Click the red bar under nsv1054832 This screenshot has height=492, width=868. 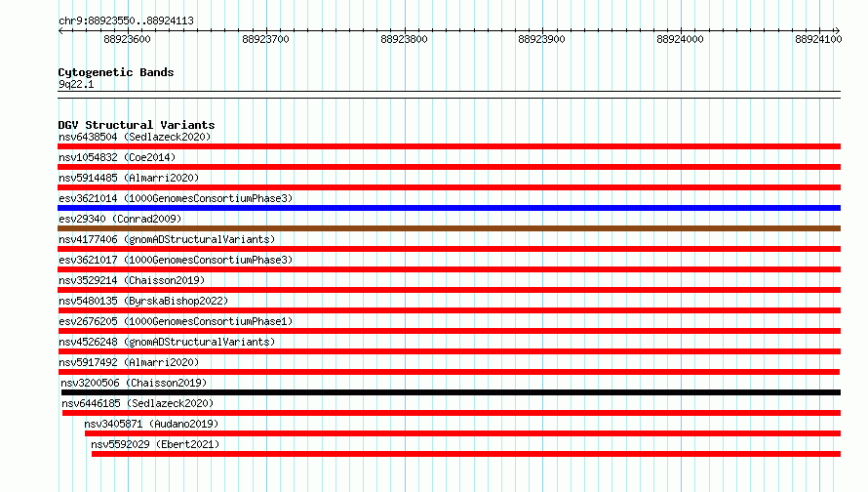tap(449, 167)
